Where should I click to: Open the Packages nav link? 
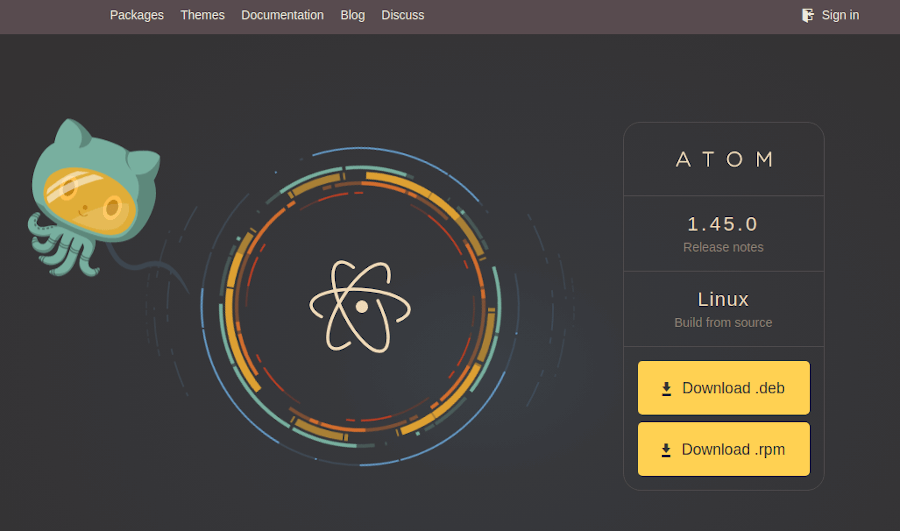(137, 15)
